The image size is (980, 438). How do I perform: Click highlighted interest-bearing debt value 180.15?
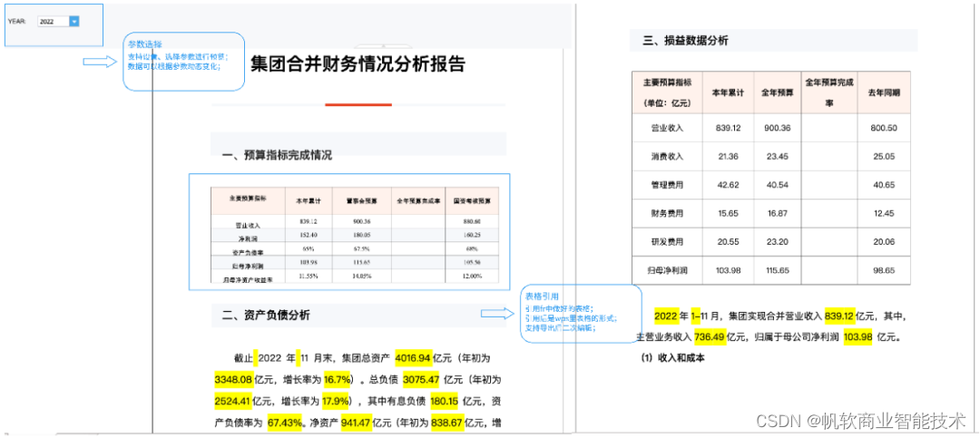445,401
